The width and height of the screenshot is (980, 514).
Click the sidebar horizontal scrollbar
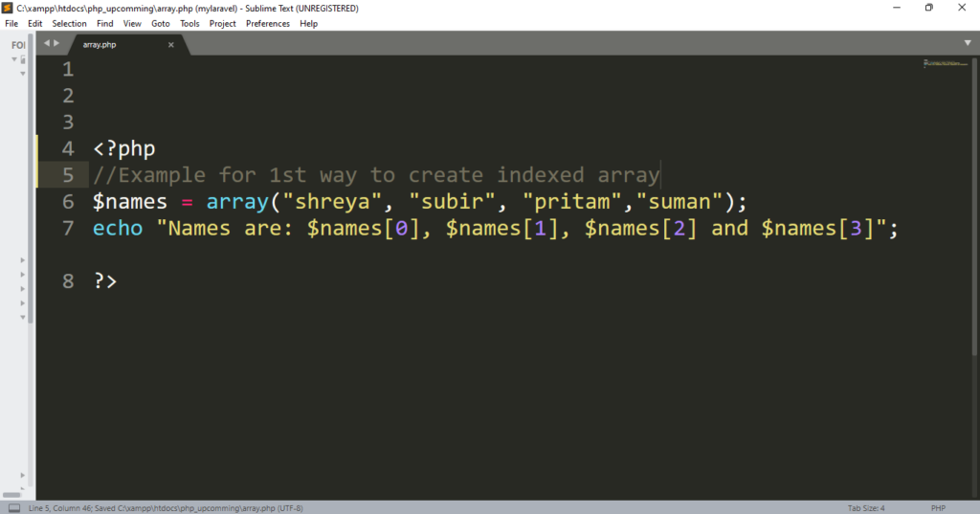[x=13, y=495]
